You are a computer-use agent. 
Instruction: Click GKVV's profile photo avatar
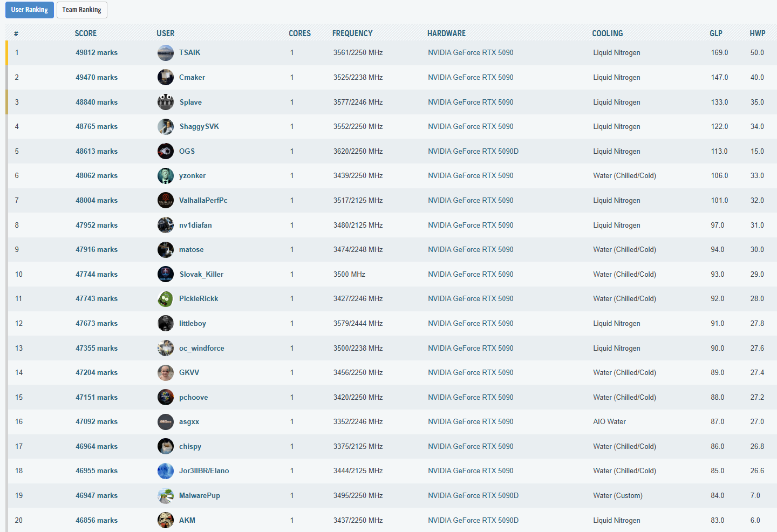pos(165,372)
